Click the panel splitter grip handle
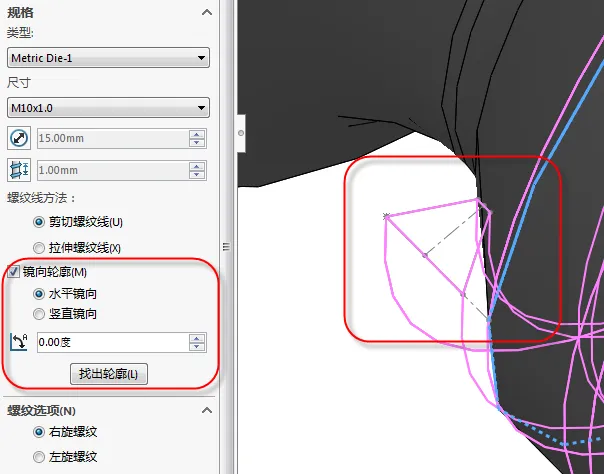Viewport: 604px width, 474px height. pyautogui.click(x=226, y=247)
